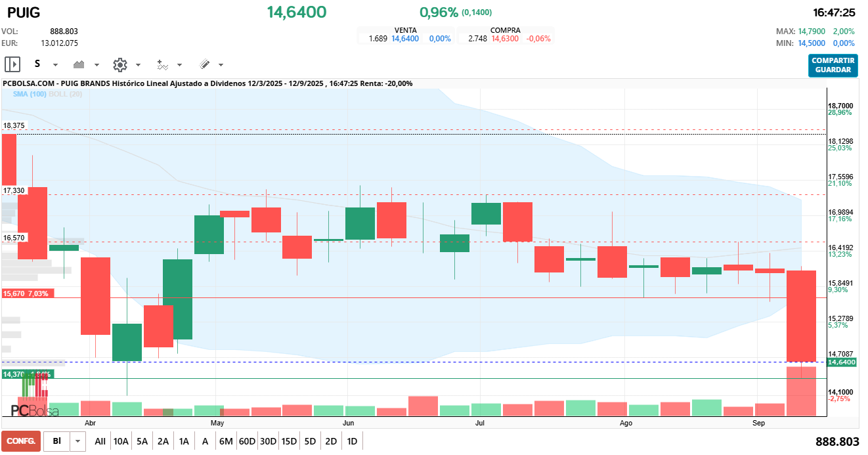The width and height of the screenshot is (868, 455).
Task: Select the 1A time range
Action: tap(184, 441)
